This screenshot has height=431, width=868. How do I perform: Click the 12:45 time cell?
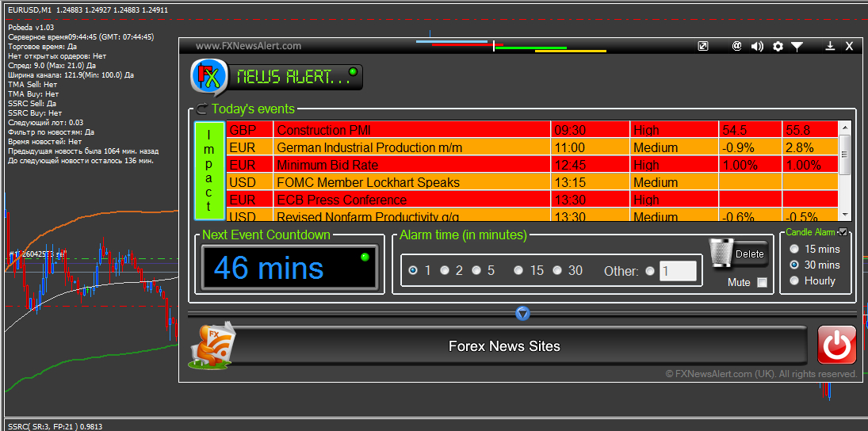click(x=590, y=165)
